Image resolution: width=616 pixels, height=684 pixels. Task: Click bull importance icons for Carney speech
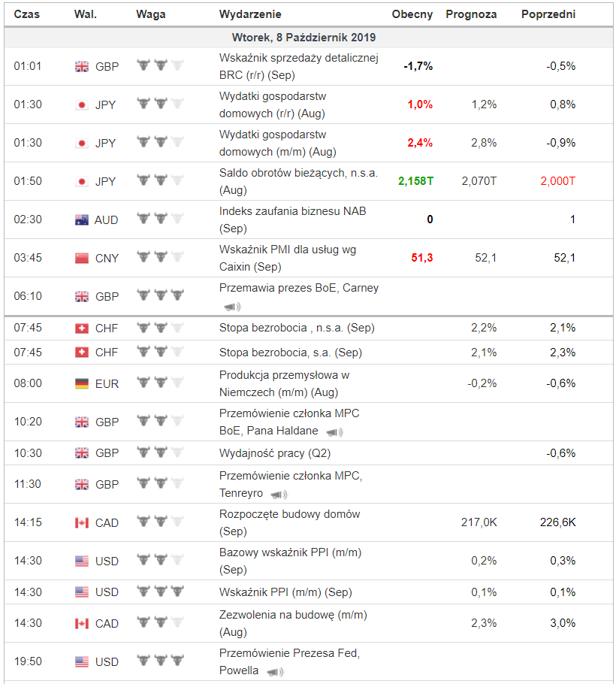click(160, 296)
